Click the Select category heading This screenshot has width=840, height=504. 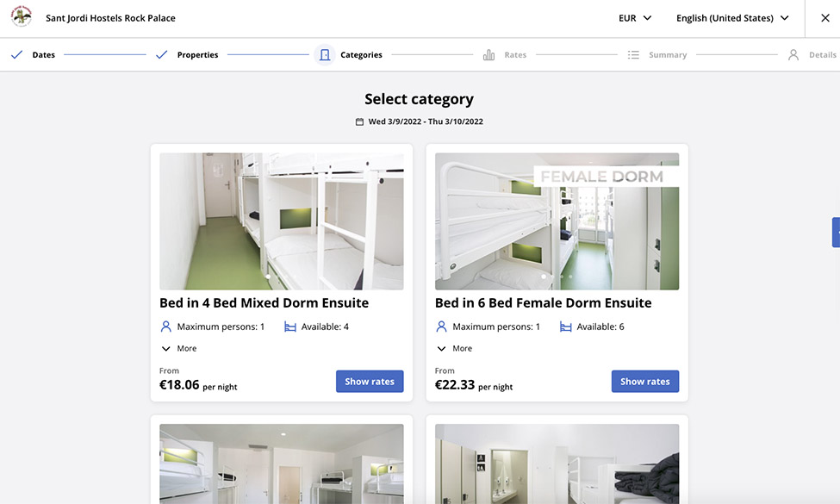(x=419, y=99)
